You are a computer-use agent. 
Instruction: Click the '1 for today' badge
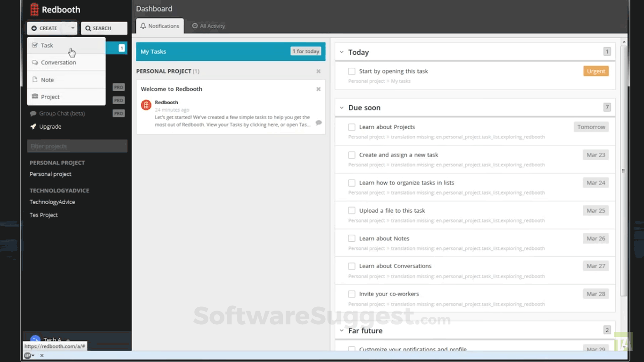(x=306, y=51)
